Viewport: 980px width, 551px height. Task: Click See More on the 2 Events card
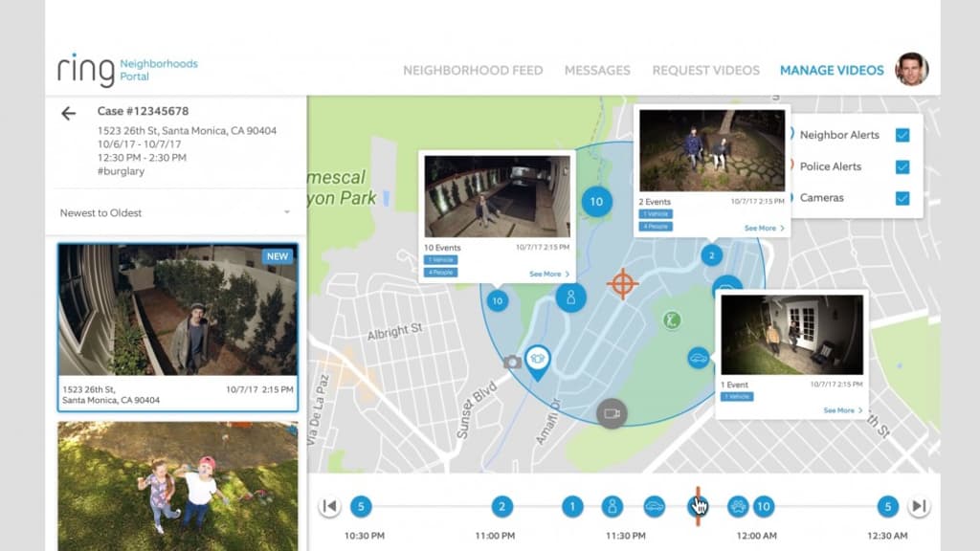(x=765, y=228)
